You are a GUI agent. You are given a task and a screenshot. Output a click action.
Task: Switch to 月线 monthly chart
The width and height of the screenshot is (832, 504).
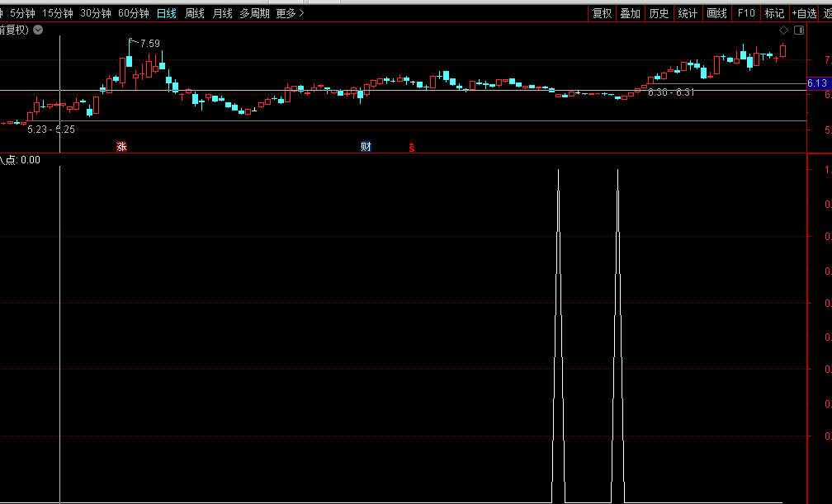click(222, 13)
